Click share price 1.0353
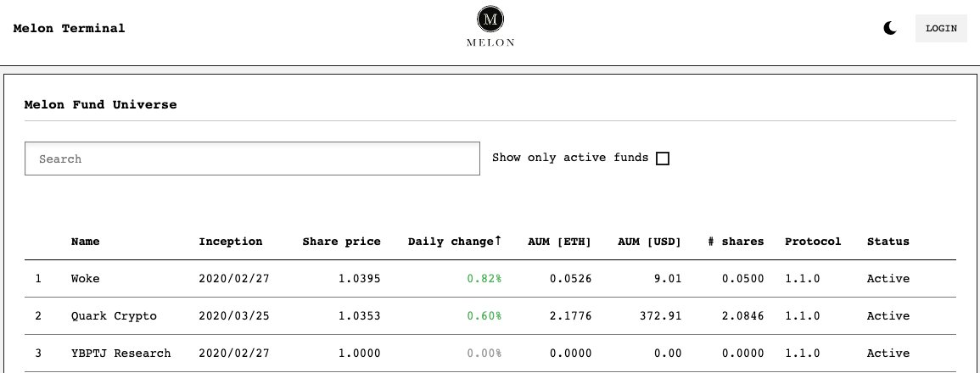Viewport: 980px width, 373px height. tap(360, 316)
